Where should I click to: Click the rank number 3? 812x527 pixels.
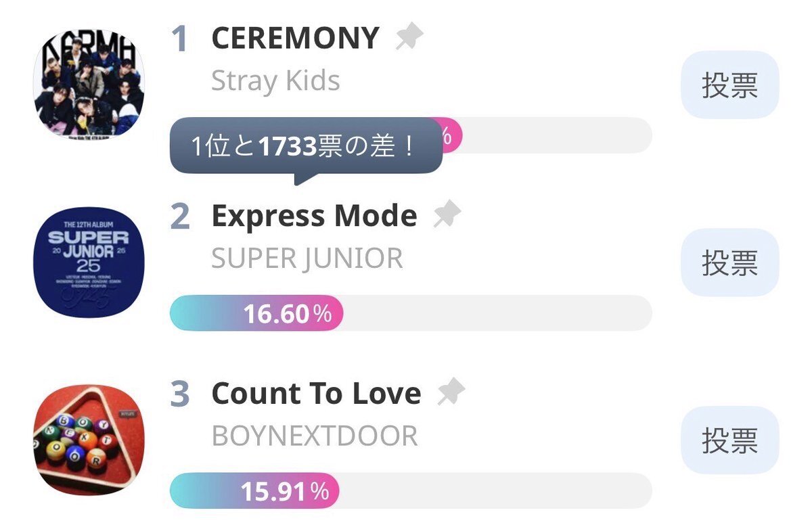point(180,394)
